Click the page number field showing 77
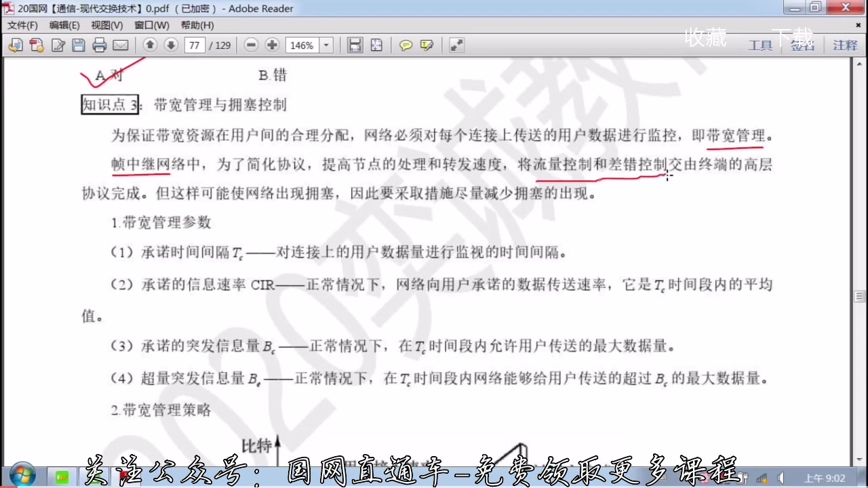868x488 pixels. pos(195,45)
